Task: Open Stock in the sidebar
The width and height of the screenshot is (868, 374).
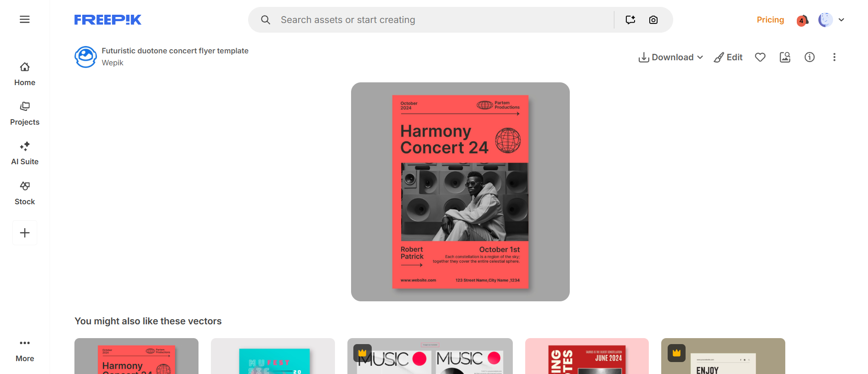Action: coord(25,193)
